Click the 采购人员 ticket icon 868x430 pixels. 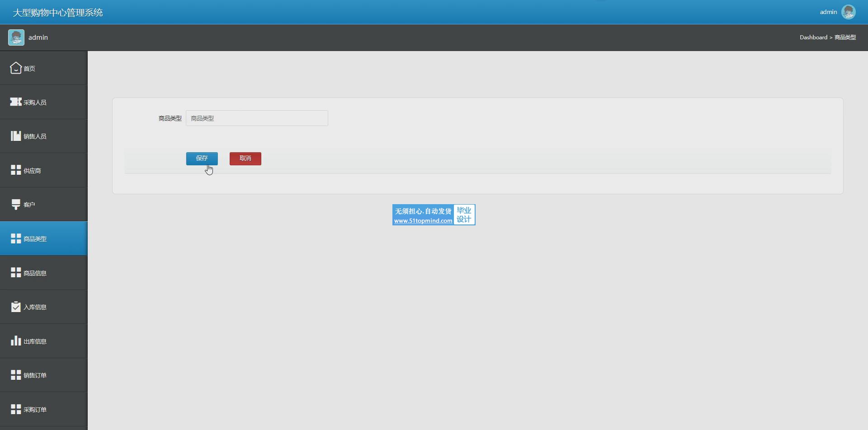(16, 102)
